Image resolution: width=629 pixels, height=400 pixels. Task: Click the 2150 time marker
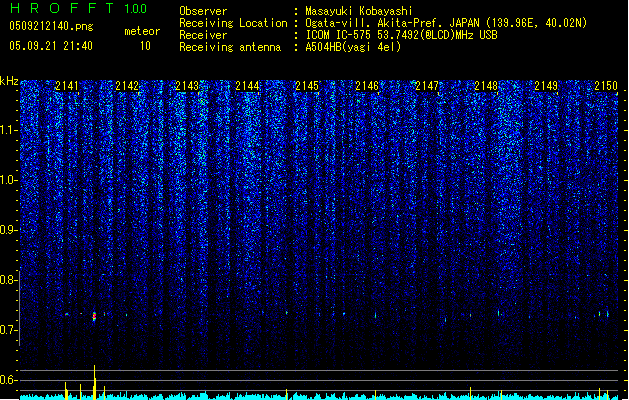click(606, 86)
